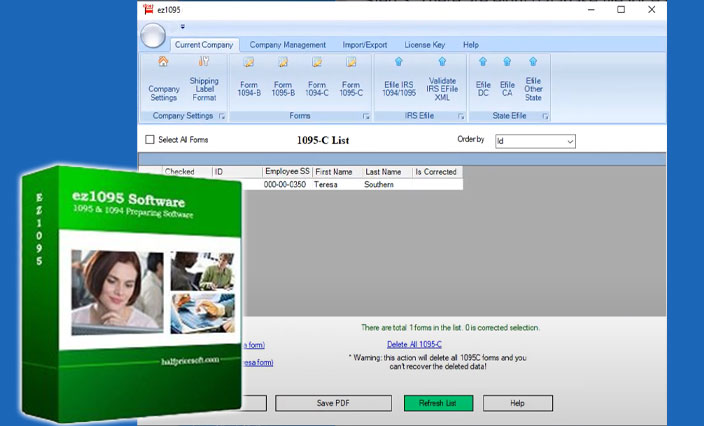Open the Help ribbon tab
Viewport: 704px width, 426px height.
point(471,45)
